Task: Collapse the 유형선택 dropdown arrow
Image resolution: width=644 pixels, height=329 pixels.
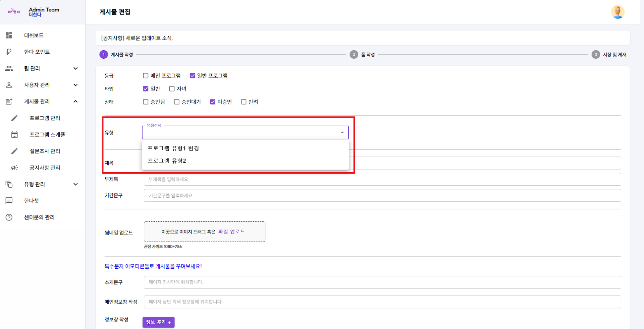Action: [x=342, y=133]
